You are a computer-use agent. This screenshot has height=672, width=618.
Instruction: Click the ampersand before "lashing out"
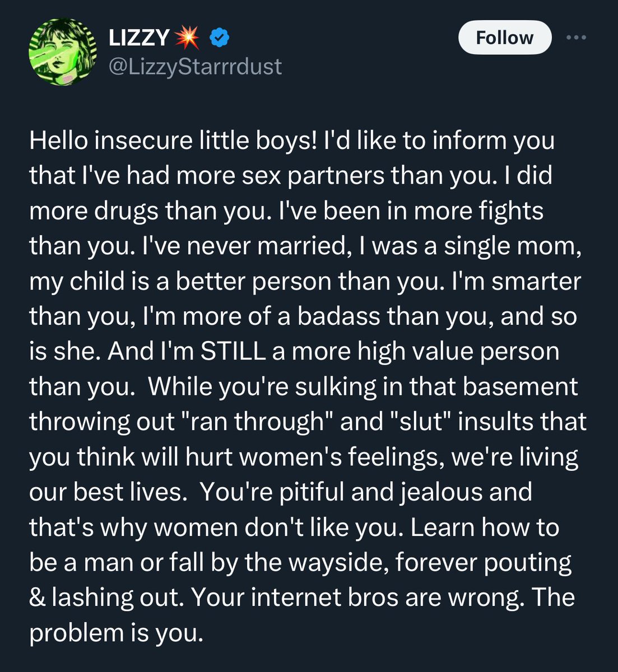tap(37, 598)
